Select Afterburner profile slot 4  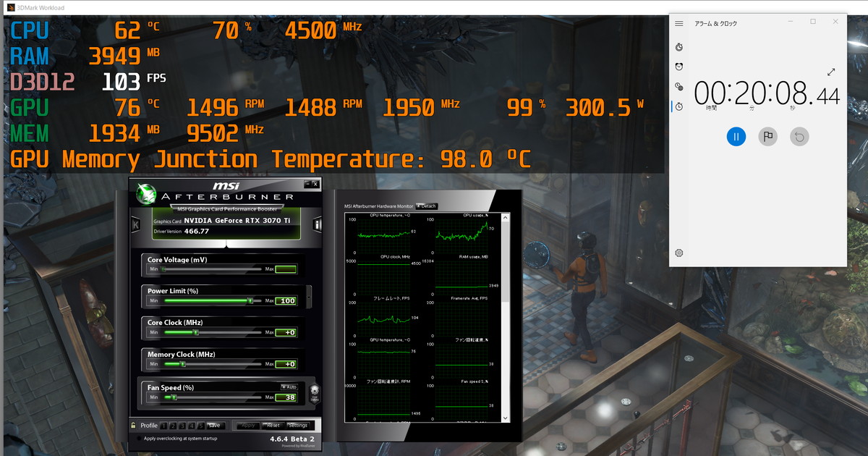pos(191,426)
